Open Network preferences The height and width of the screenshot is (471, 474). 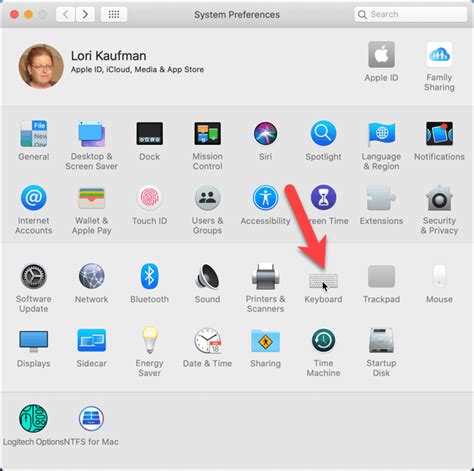91,276
